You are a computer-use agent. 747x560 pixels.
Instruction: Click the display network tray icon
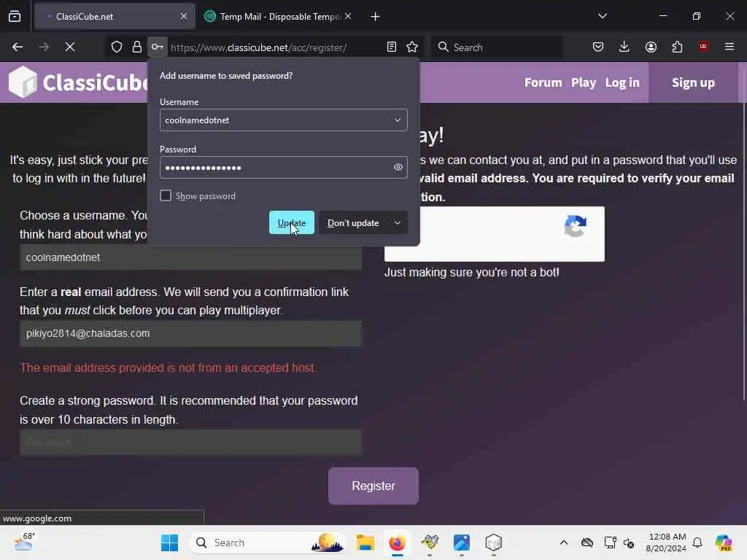pyautogui.click(x=610, y=542)
